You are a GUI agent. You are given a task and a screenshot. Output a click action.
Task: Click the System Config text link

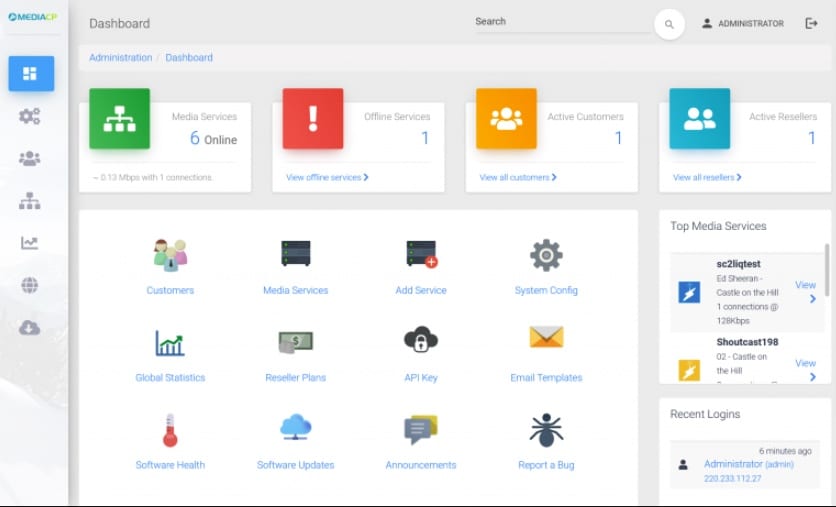coord(546,291)
